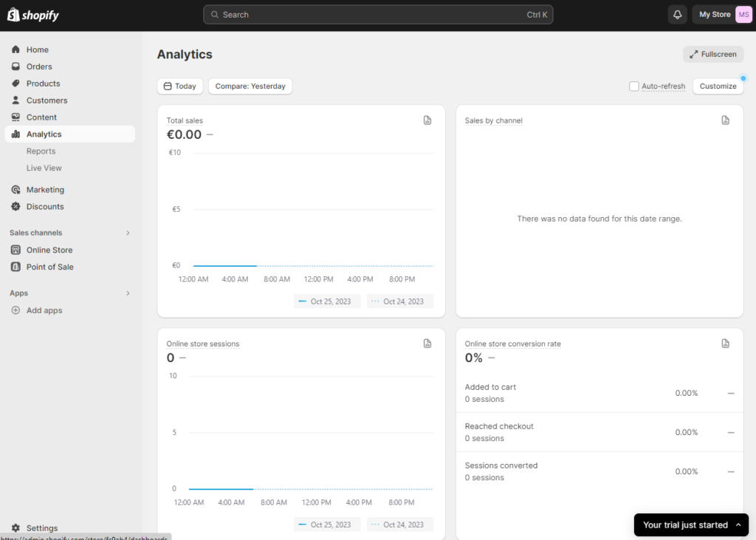This screenshot has height=540, width=756.
Task: Click the Products tag icon
Action: [16, 83]
